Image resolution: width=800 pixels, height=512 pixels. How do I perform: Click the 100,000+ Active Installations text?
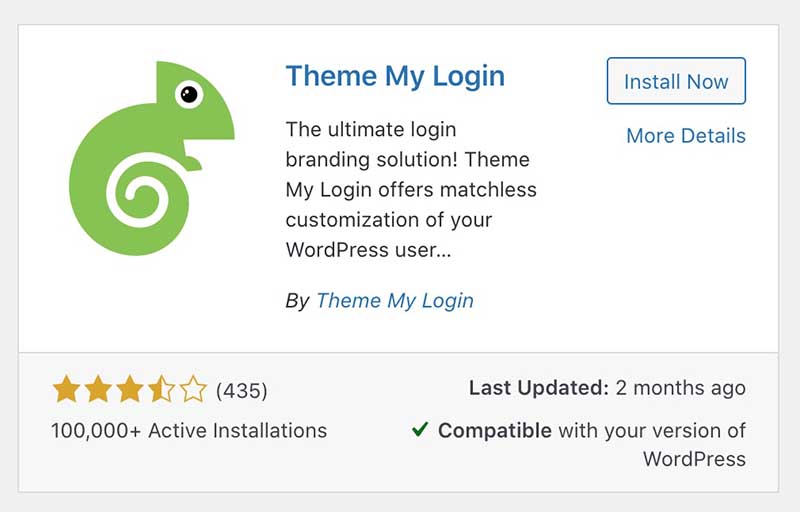tap(189, 430)
